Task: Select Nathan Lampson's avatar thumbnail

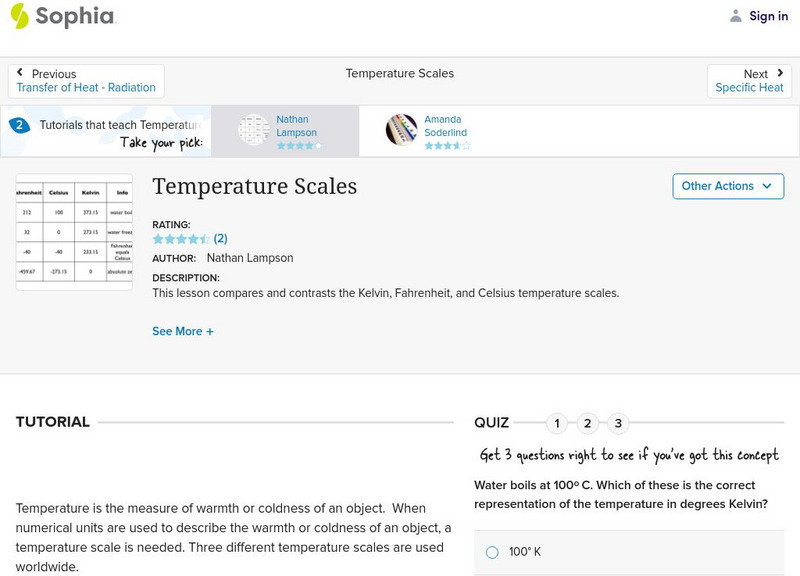Action: tap(254, 130)
